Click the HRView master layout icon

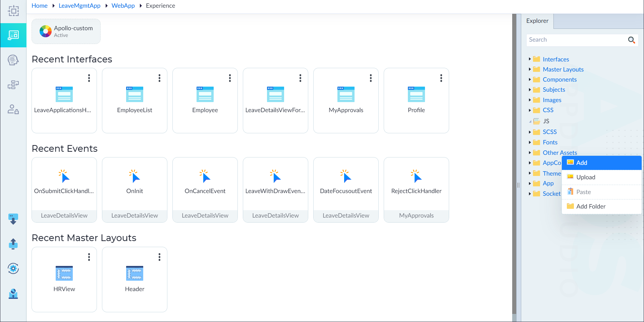click(64, 273)
